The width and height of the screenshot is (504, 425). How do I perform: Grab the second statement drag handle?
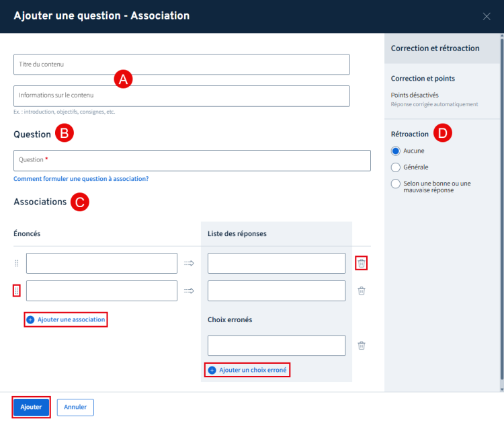[17, 291]
